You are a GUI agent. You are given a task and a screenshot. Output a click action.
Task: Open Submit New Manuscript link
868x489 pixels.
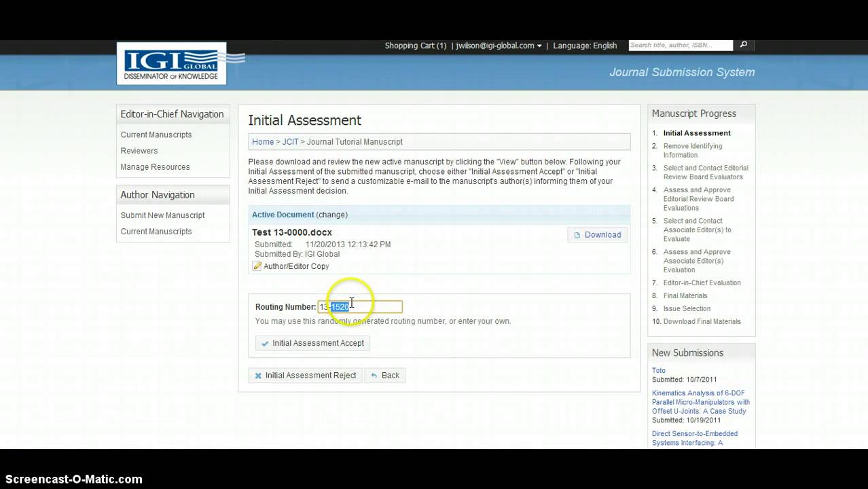point(162,215)
